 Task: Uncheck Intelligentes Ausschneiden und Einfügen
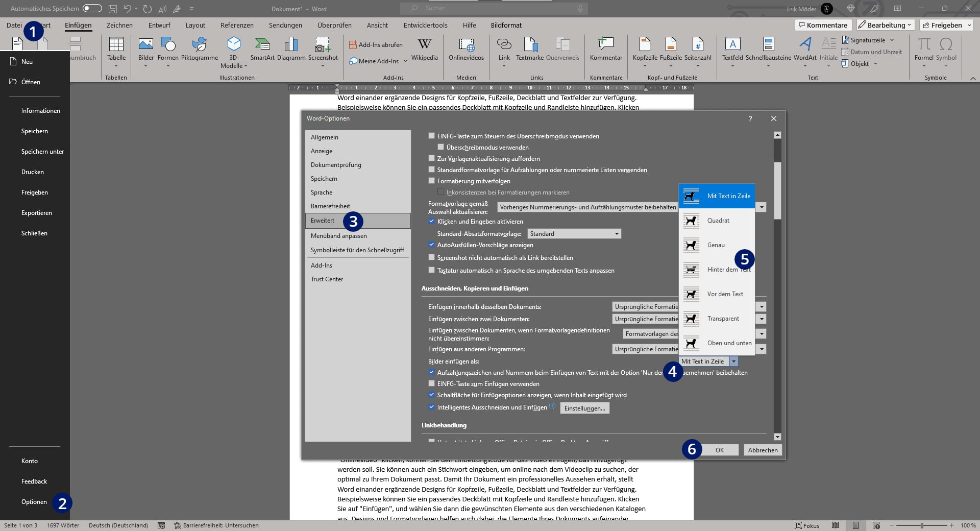click(x=432, y=407)
